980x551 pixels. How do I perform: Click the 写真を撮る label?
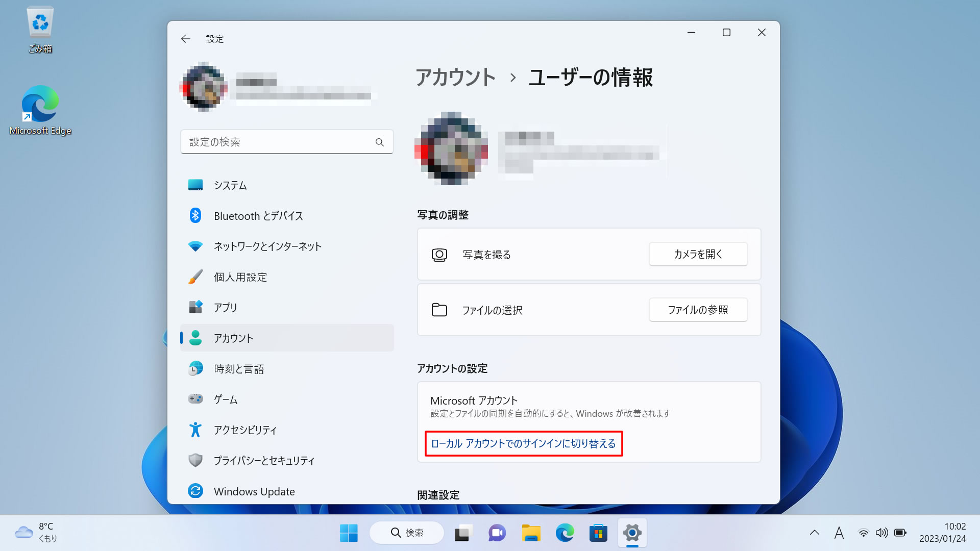tap(486, 255)
